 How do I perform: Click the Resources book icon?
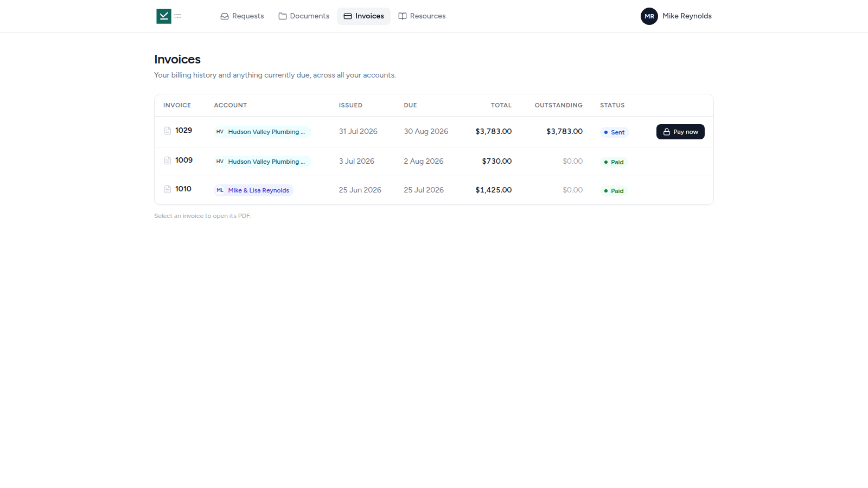click(x=403, y=16)
